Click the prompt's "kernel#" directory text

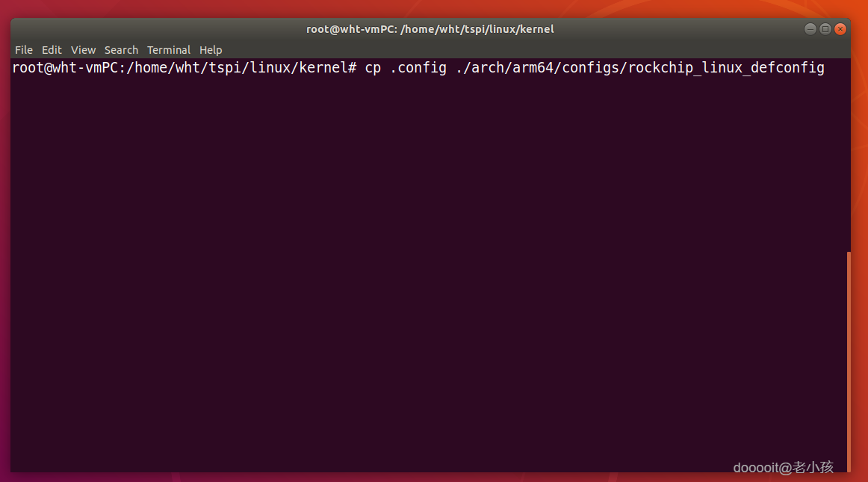pyautogui.click(x=328, y=68)
